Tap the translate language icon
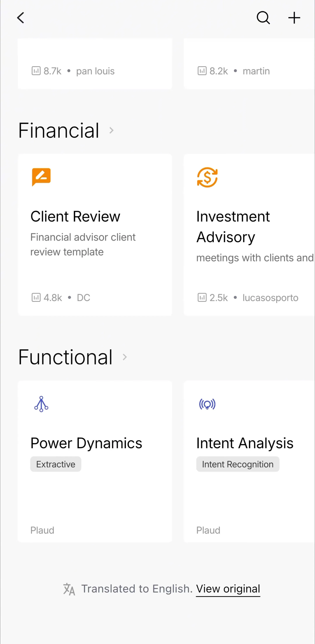This screenshot has height=644, width=315. click(69, 589)
